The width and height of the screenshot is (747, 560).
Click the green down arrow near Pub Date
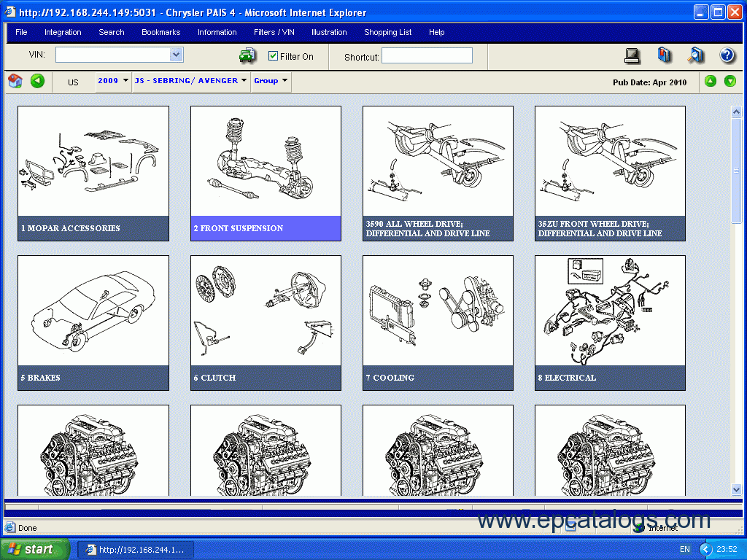pos(729,81)
